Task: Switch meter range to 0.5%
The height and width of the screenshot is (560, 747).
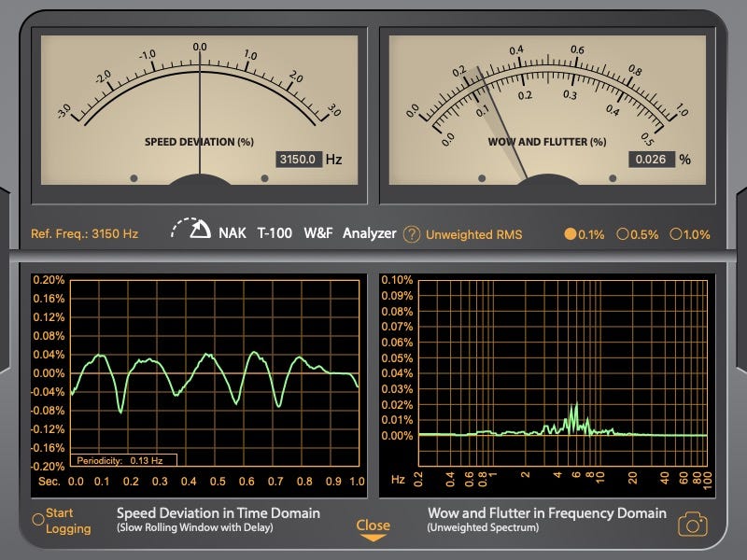Action: tap(623, 234)
